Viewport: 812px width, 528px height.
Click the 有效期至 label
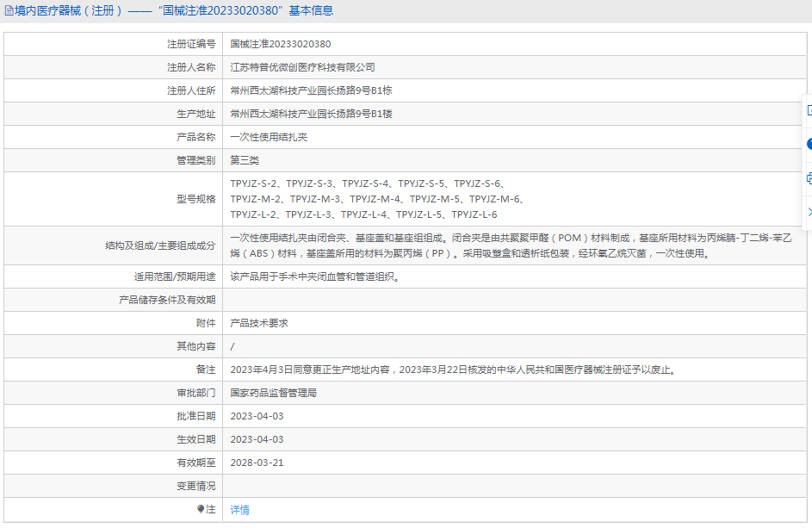[x=195, y=463]
